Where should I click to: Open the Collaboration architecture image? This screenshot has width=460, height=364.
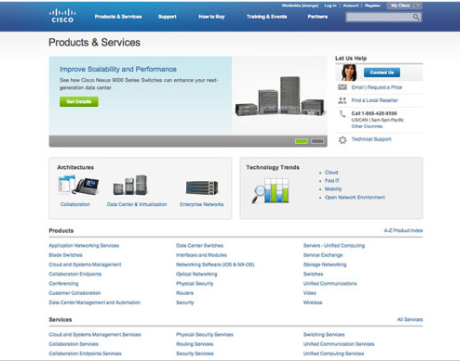78,185
